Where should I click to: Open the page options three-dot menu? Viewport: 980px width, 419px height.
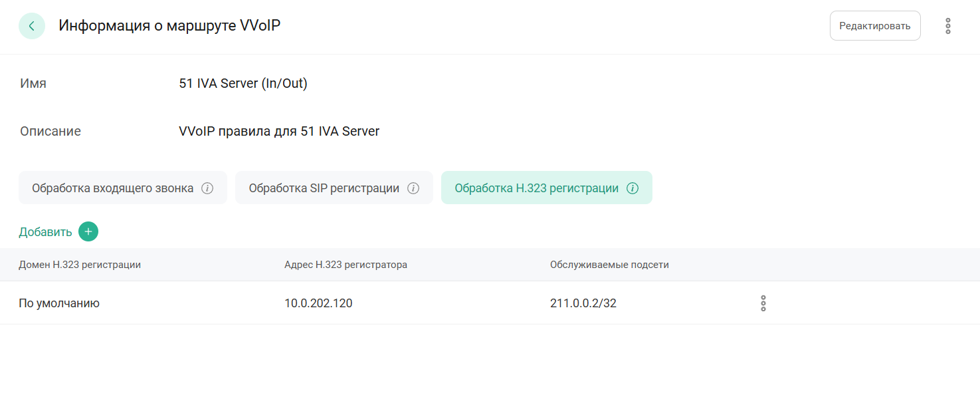(x=947, y=26)
